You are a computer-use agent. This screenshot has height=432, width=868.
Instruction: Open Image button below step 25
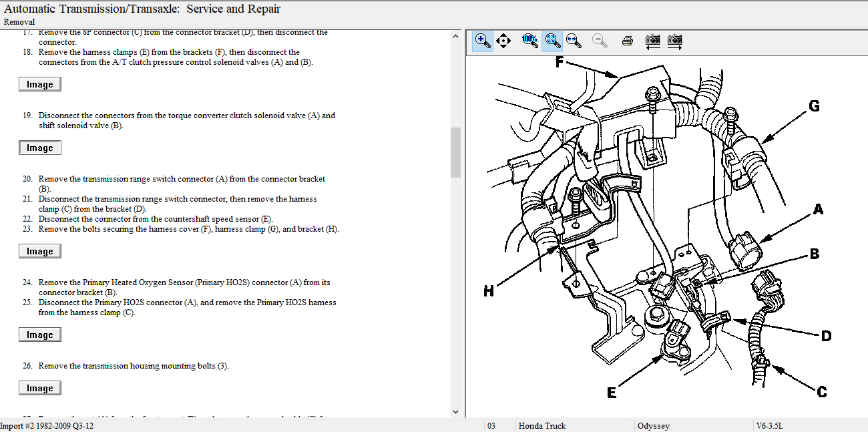(40, 335)
